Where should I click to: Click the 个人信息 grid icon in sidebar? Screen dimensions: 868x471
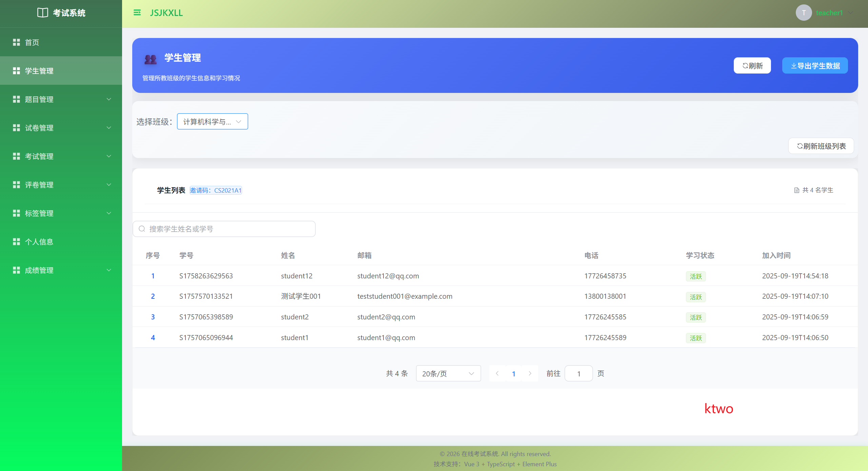click(16, 242)
